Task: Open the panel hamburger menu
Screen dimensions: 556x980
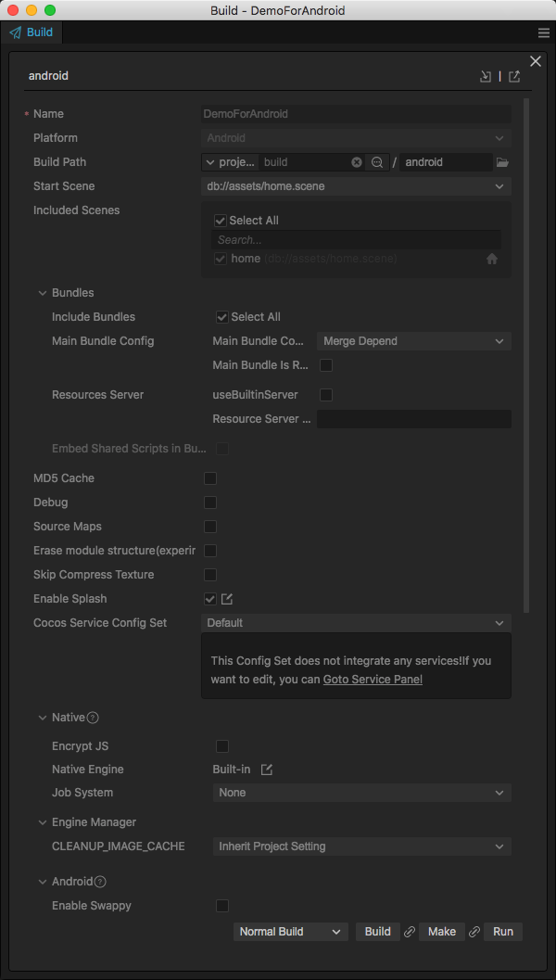Action: tap(544, 32)
